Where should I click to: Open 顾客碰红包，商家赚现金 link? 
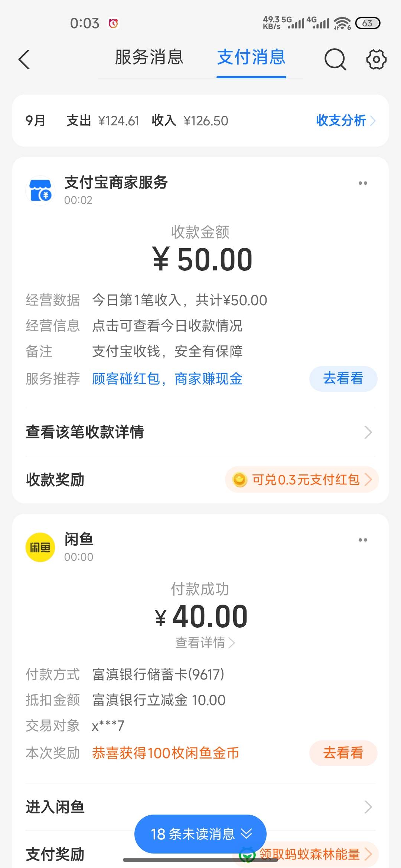(x=167, y=379)
